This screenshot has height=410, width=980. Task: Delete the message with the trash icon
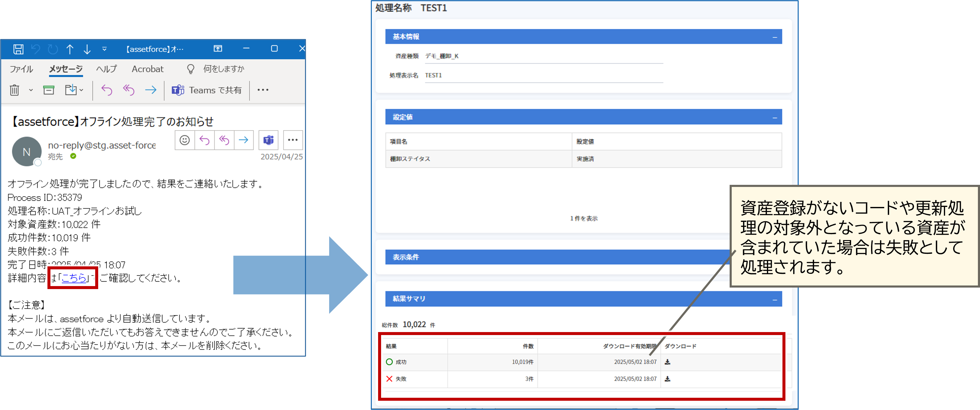pos(14,90)
